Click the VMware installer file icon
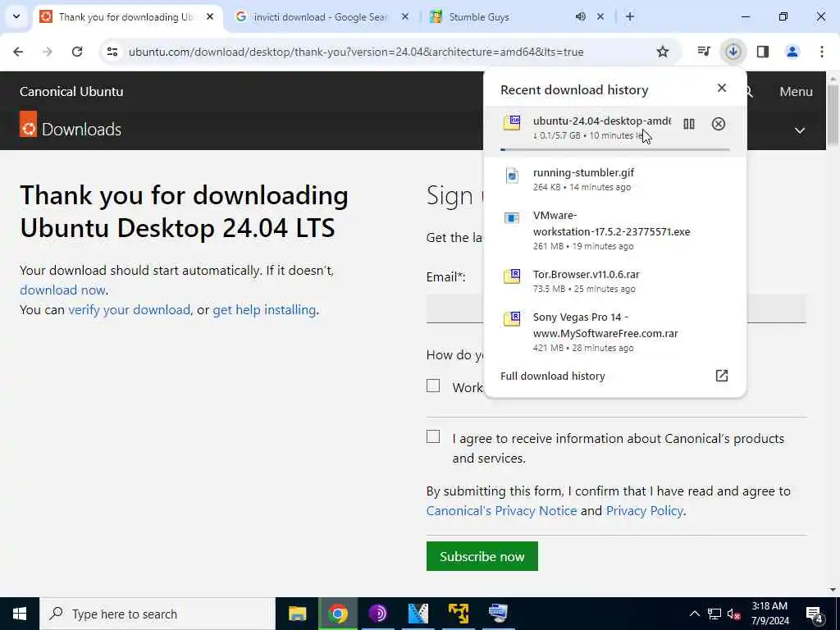 tap(512, 218)
